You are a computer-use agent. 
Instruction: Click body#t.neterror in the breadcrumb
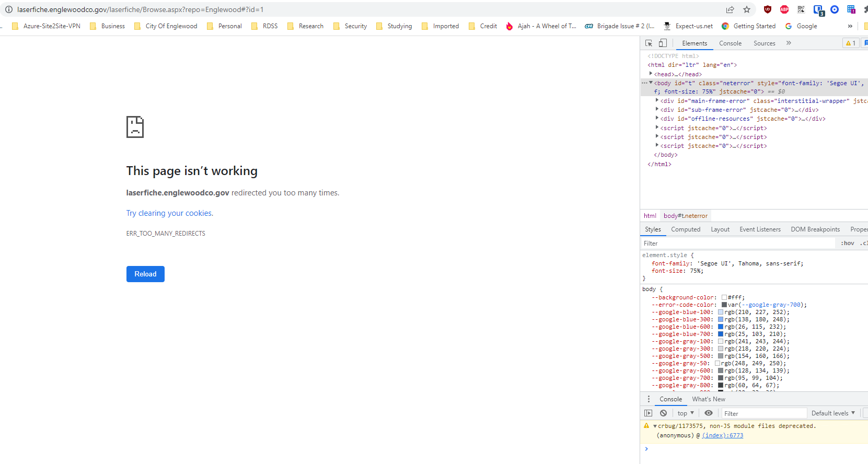tap(686, 216)
